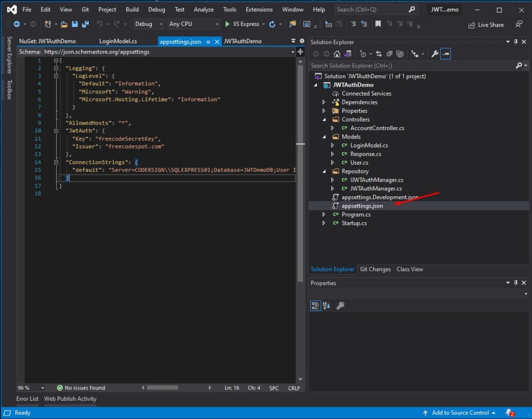Click the Navigate Backward arrow icon
This screenshot has height=419, width=532.
point(16,24)
